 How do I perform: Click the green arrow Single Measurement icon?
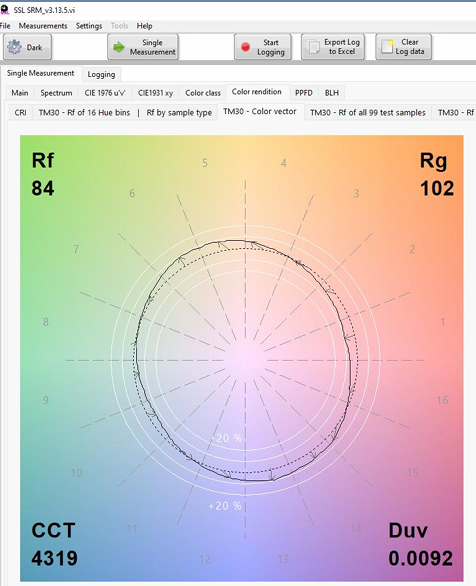tap(119, 47)
